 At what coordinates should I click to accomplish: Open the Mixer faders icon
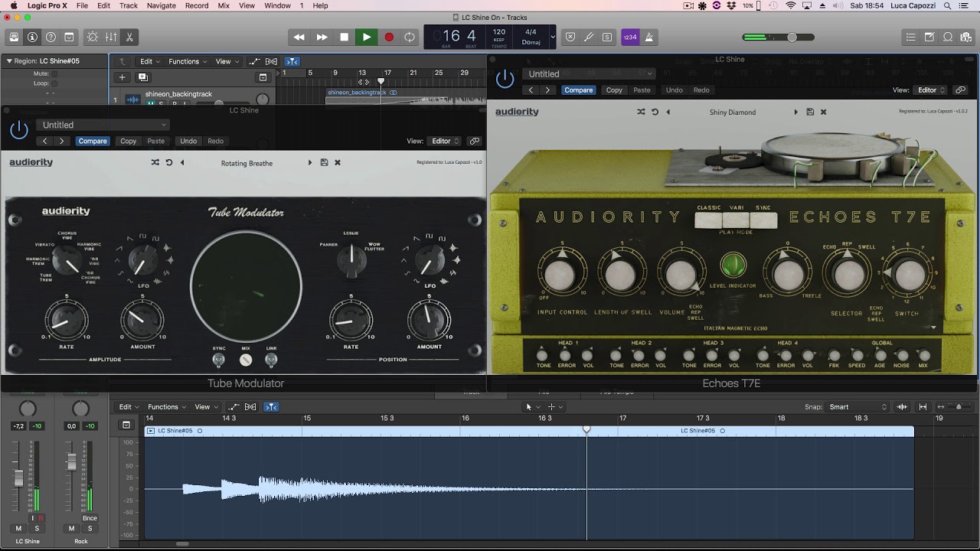[x=111, y=37]
